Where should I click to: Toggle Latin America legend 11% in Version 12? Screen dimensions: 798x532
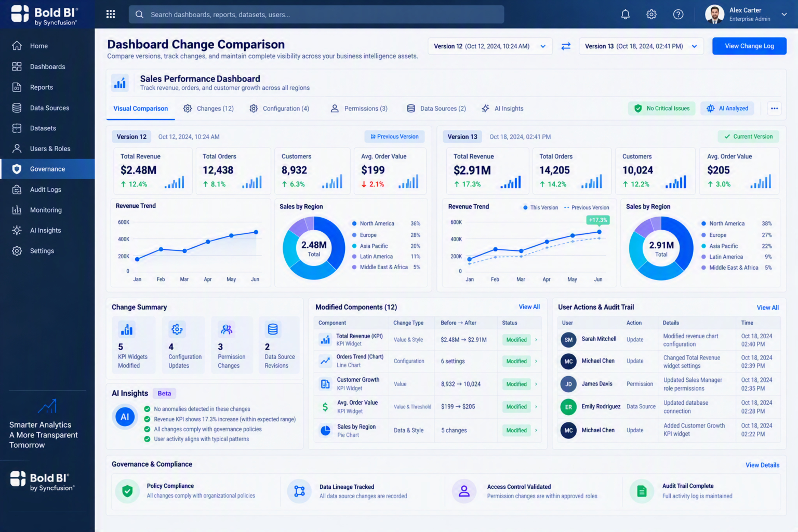coord(386,256)
